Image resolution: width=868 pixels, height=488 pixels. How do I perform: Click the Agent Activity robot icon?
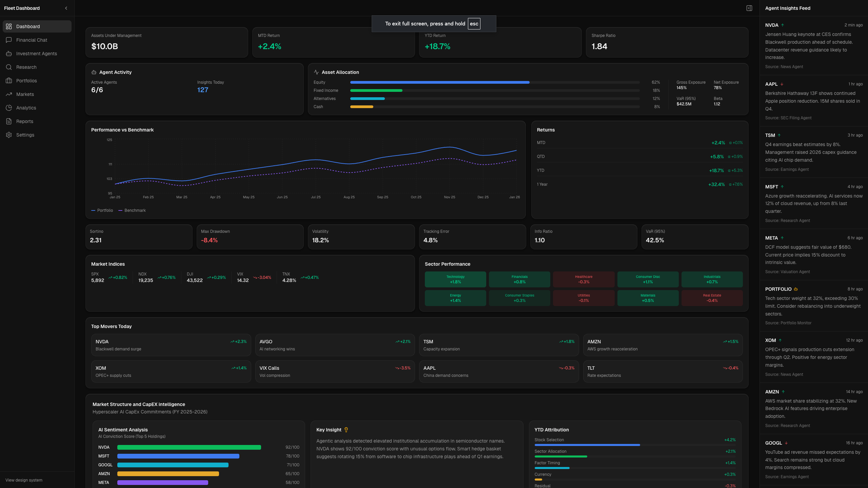click(94, 72)
